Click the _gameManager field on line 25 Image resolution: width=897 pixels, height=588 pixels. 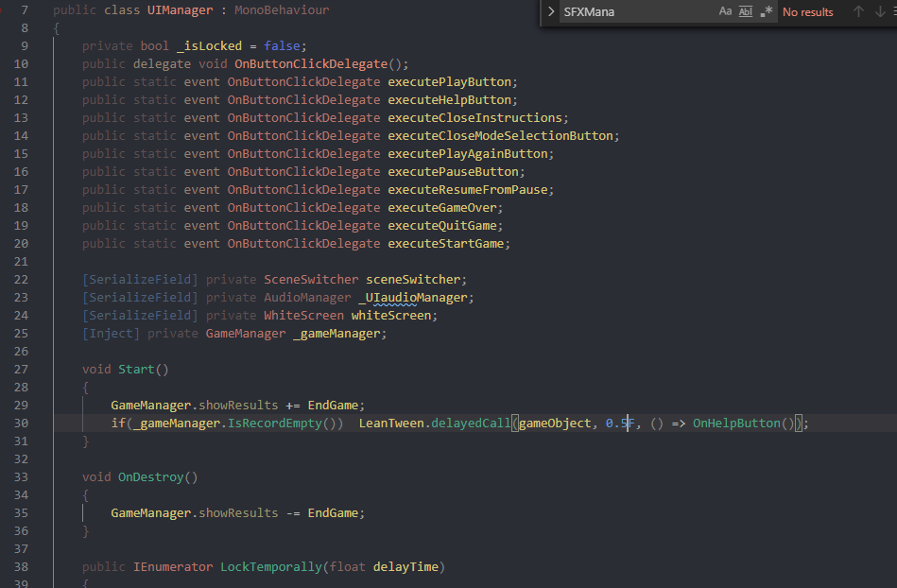click(x=336, y=334)
